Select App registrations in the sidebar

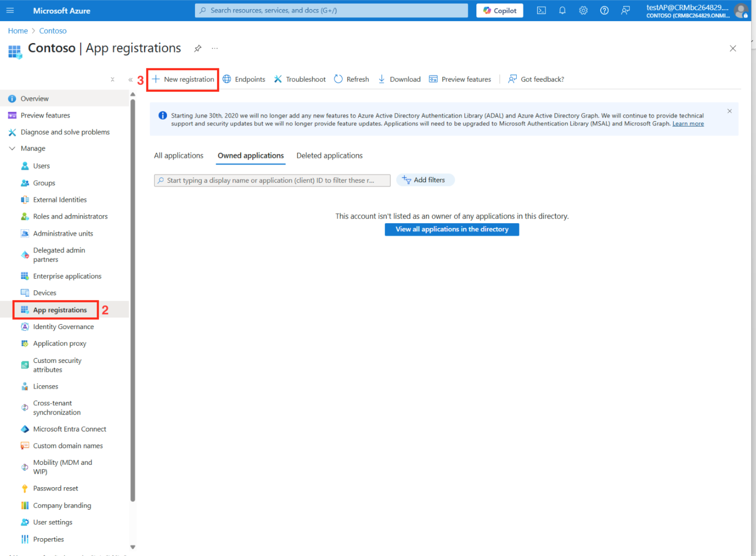pos(64,310)
